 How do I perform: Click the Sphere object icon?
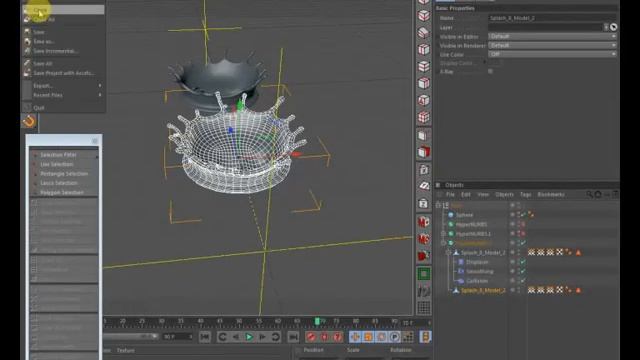pos(451,215)
